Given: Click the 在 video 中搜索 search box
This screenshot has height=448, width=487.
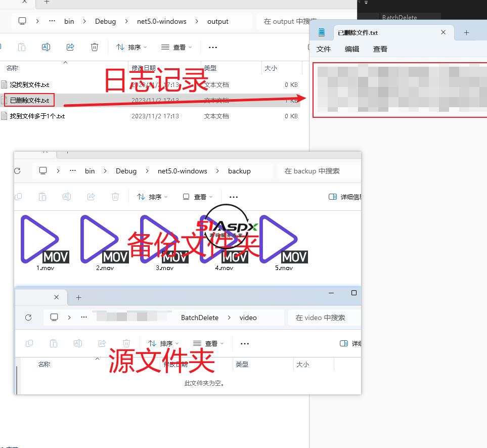Looking at the screenshot, I should point(324,318).
